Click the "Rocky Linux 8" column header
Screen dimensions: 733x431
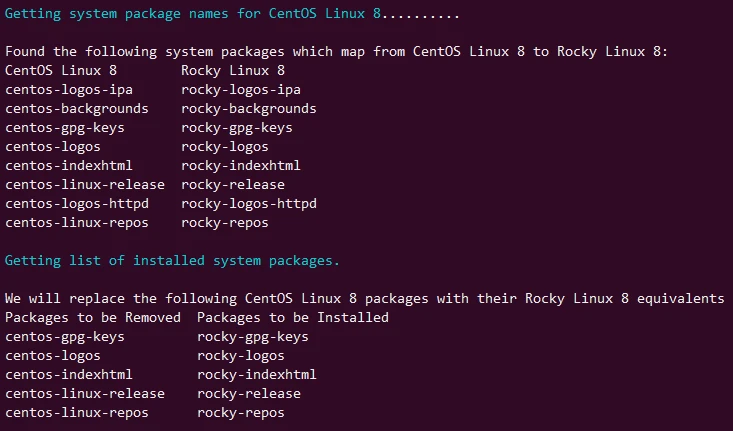(233, 70)
